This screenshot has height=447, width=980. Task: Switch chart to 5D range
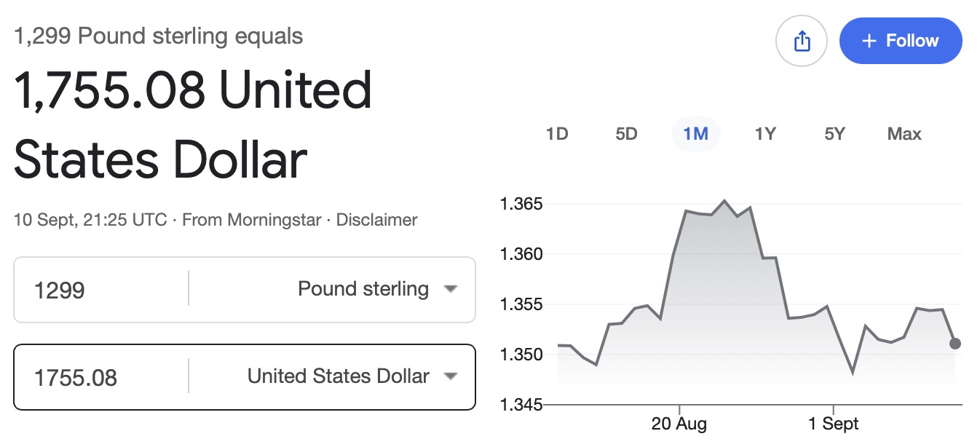pos(626,134)
